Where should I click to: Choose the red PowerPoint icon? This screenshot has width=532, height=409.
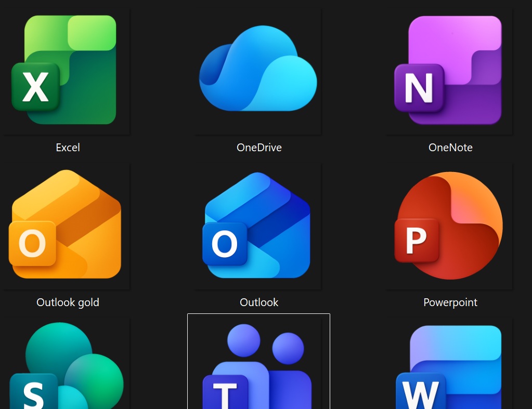click(x=449, y=225)
